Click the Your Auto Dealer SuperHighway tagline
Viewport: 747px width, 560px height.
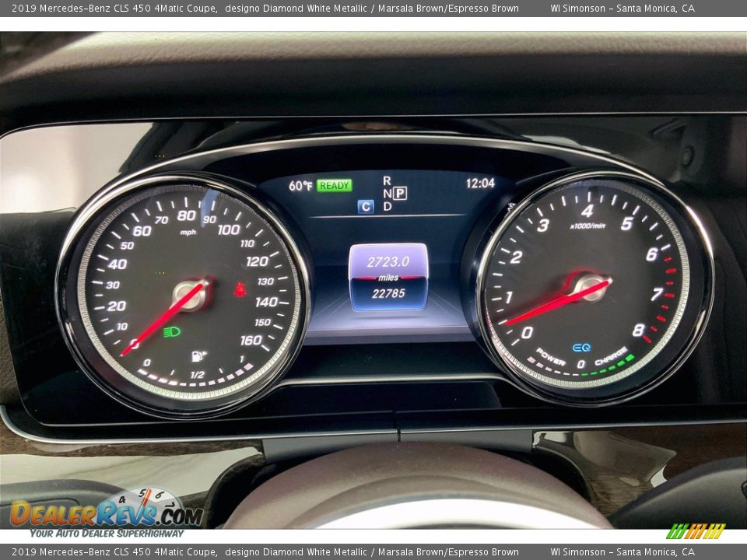pyautogui.click(x=107, y=534)
